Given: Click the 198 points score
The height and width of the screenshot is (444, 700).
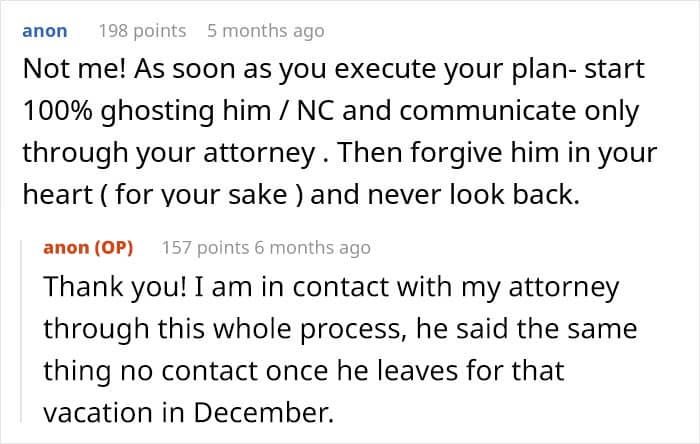Looking at the screenshot, I should click(142, 31).
